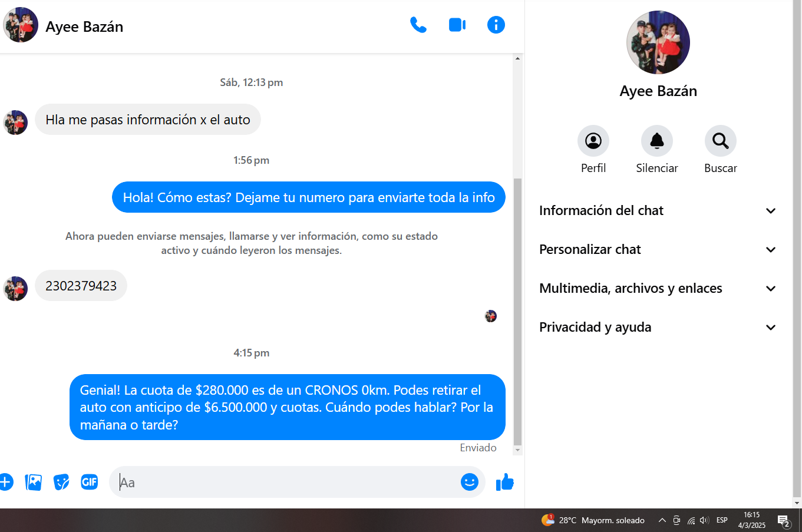
Task: Search the conversation with Buscar
Action: [720, 141]
